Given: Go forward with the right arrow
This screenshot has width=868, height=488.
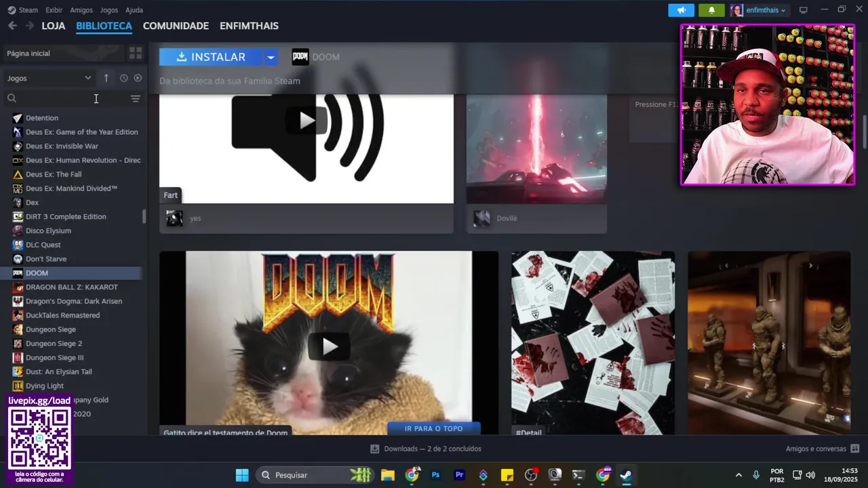Looking at the screenshot, I should [x=30, y=26].
